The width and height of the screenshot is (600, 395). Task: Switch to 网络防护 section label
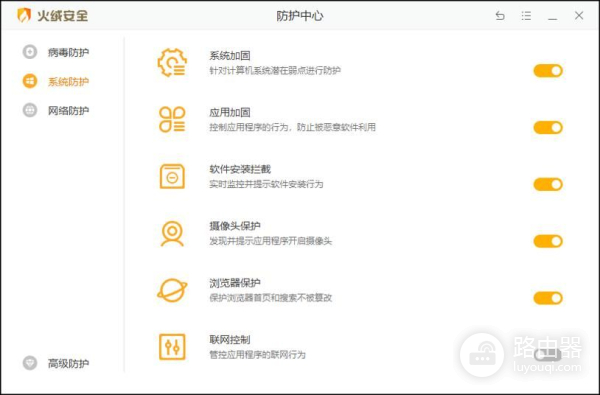click(x=68, y=111)
